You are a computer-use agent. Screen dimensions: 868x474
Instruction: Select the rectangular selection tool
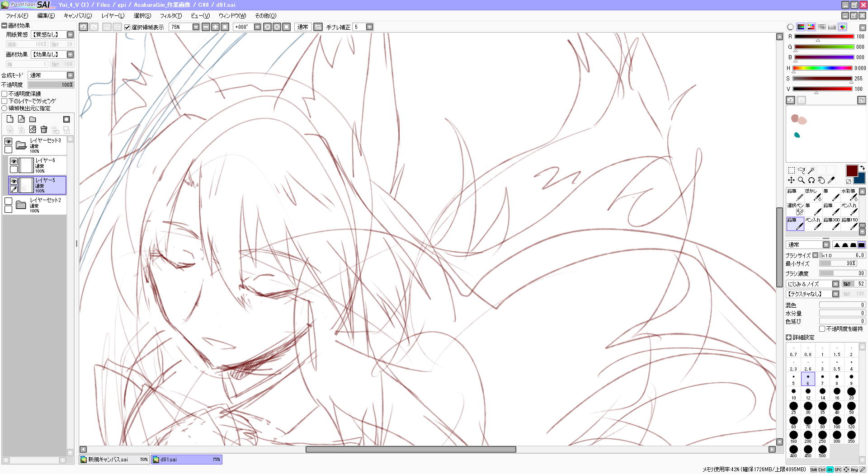[791, 170]
